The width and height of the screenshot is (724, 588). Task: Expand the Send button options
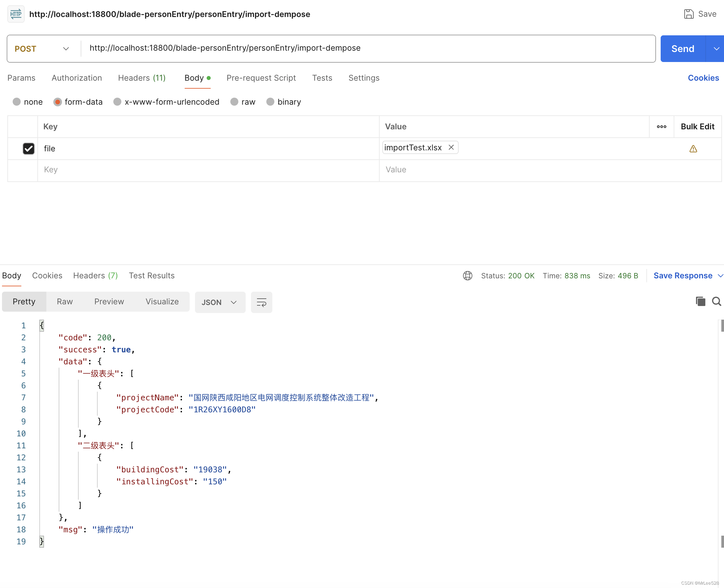pyautogui.click(x=716, y=48)
